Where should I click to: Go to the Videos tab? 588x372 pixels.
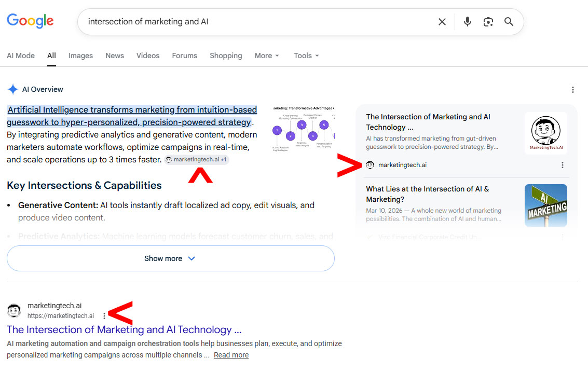[x=148, y=56]
